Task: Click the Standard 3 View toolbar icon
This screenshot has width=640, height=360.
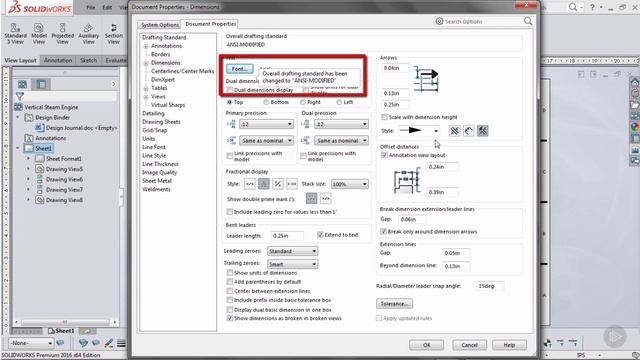Action: [x=15, y=33]
